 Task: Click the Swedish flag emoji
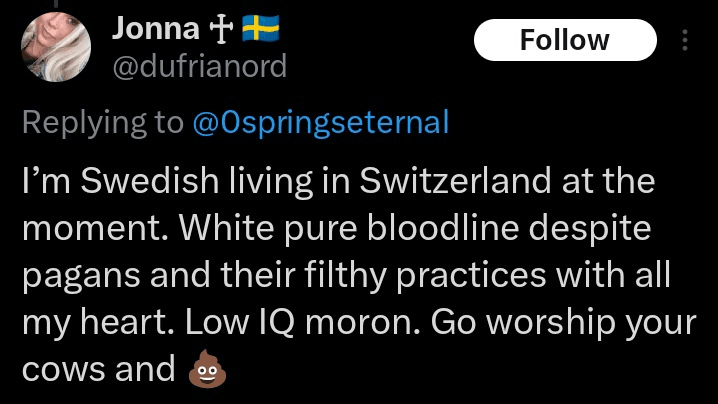257,29
